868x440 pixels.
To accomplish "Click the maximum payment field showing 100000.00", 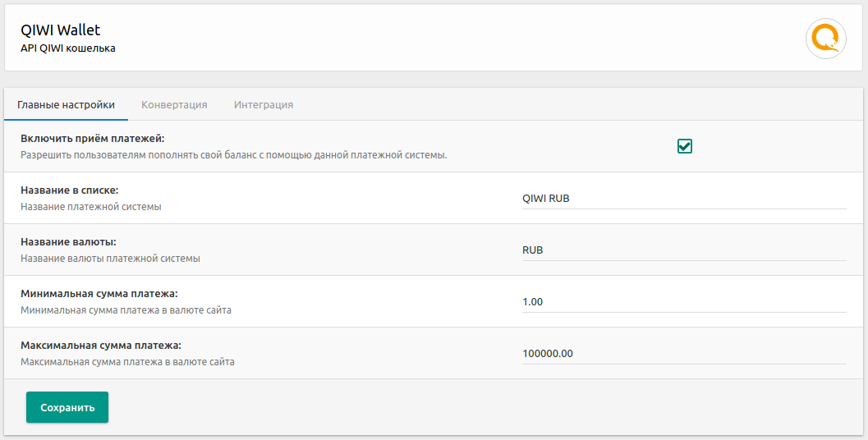I will coord(683,353).
